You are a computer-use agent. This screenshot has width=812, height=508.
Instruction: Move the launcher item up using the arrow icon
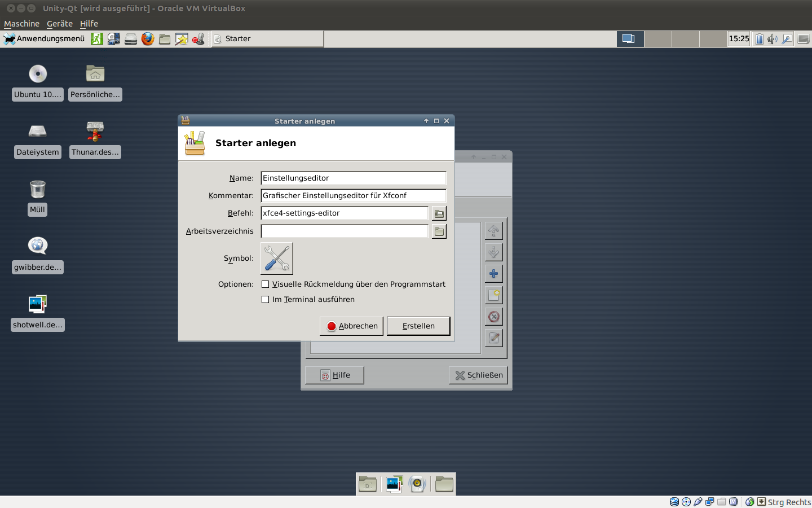pyautogui.click(x=493, y=231)
